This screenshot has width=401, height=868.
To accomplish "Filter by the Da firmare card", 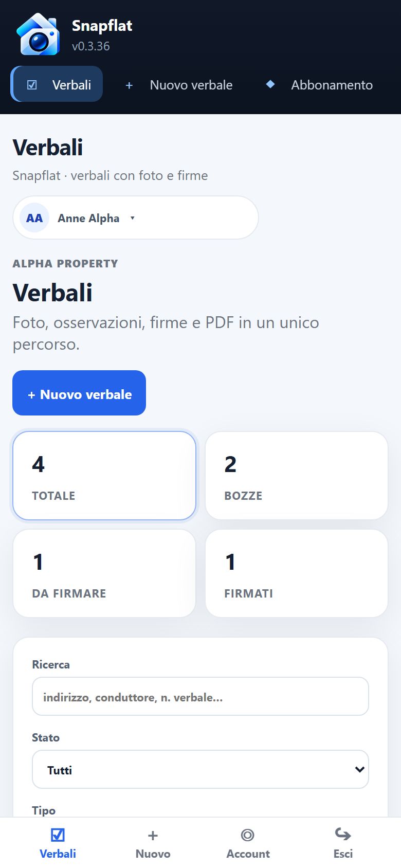I will pos(104,573).
